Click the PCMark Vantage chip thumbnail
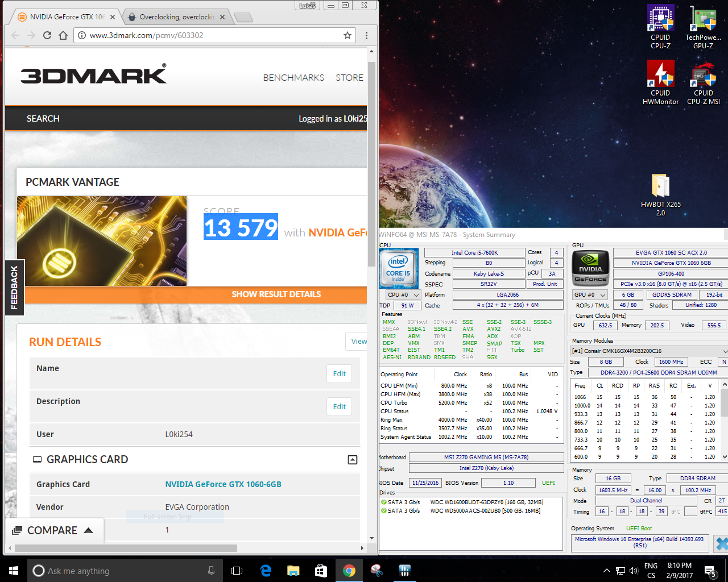Screen dimensions: 728x582 coord(102,241)
